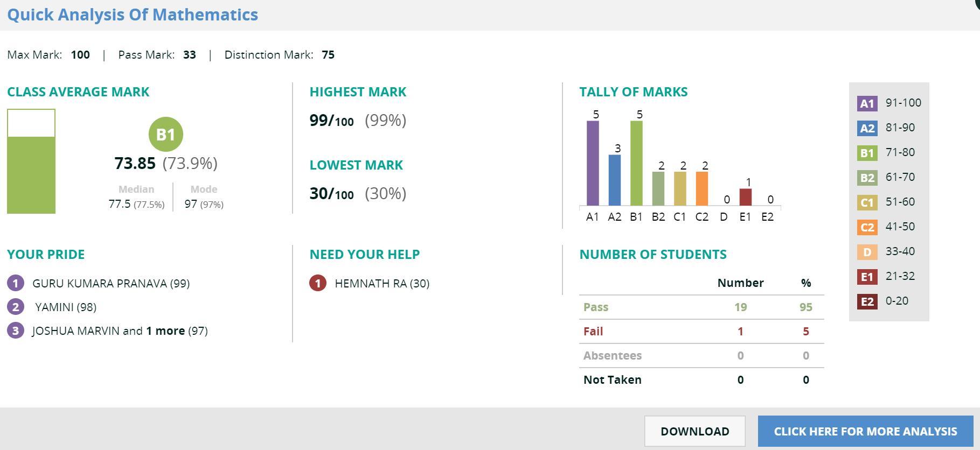980x450 pixels.
Task: Click the Pass Mark 33 value
Action: 190,55
